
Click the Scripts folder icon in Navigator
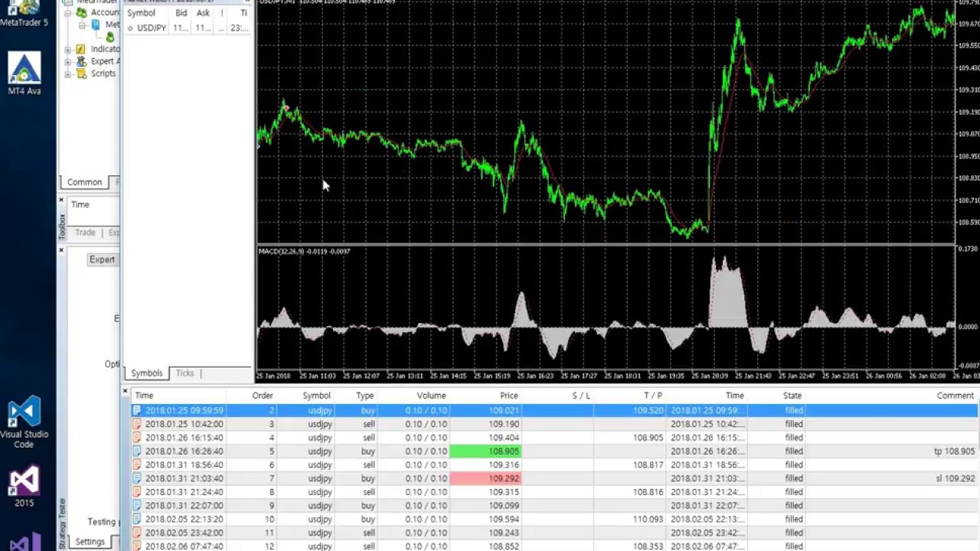[x=81, y=73]
